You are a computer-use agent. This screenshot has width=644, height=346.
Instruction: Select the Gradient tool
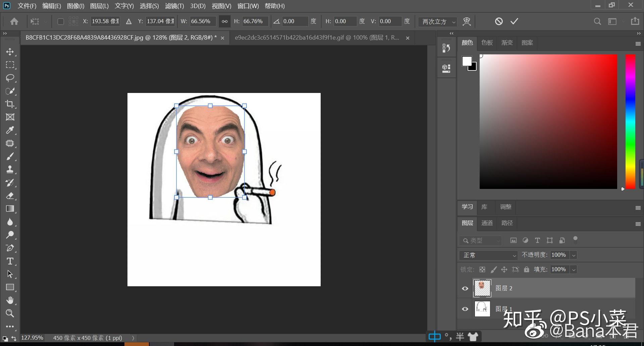pyautogui.click(x=10, y=209)
